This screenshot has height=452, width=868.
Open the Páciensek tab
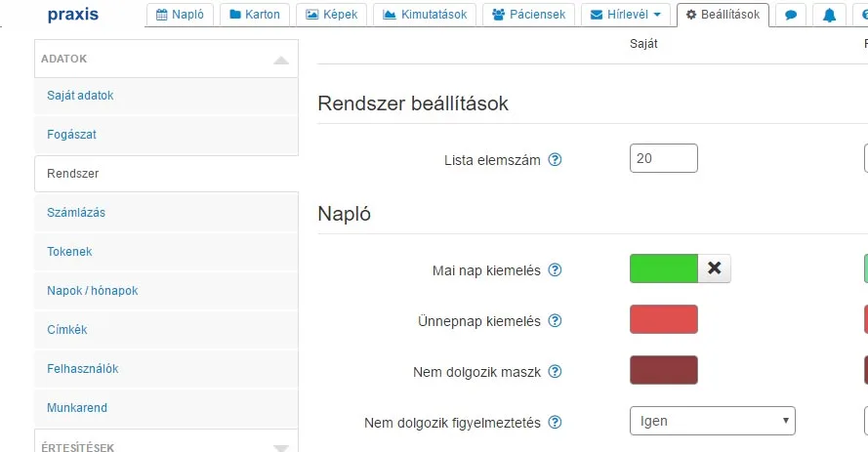[528, 15]
